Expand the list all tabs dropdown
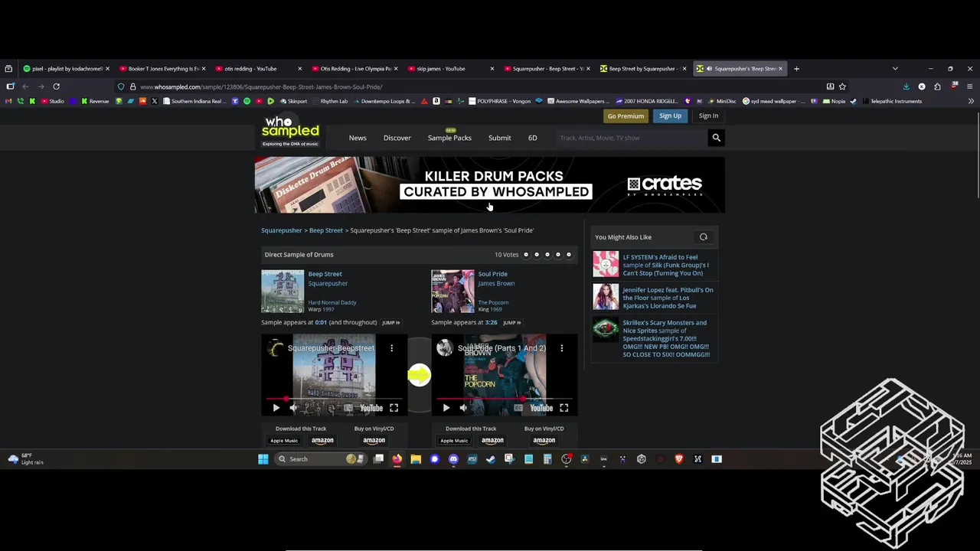 tap(895, 69)
